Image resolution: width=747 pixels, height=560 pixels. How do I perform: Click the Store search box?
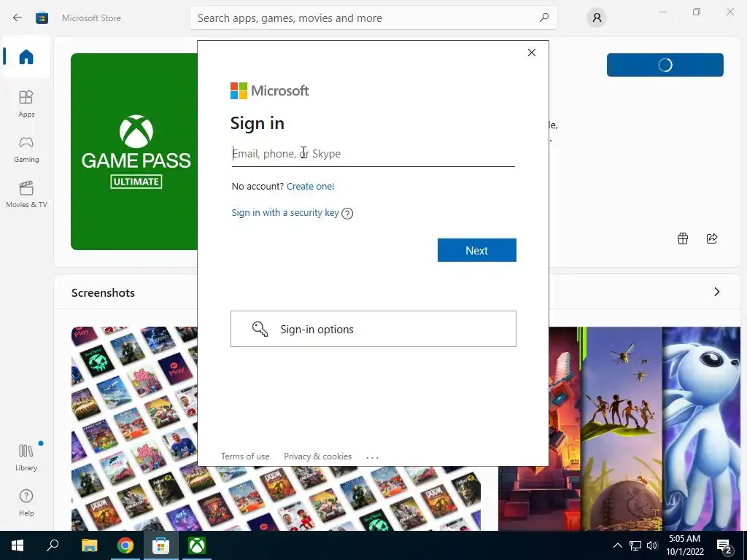373,18
